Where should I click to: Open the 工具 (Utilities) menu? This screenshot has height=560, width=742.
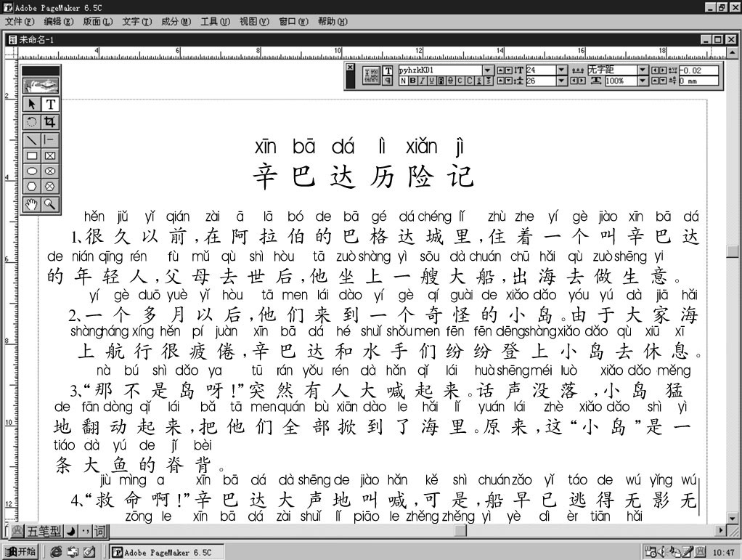click(216, 21)
